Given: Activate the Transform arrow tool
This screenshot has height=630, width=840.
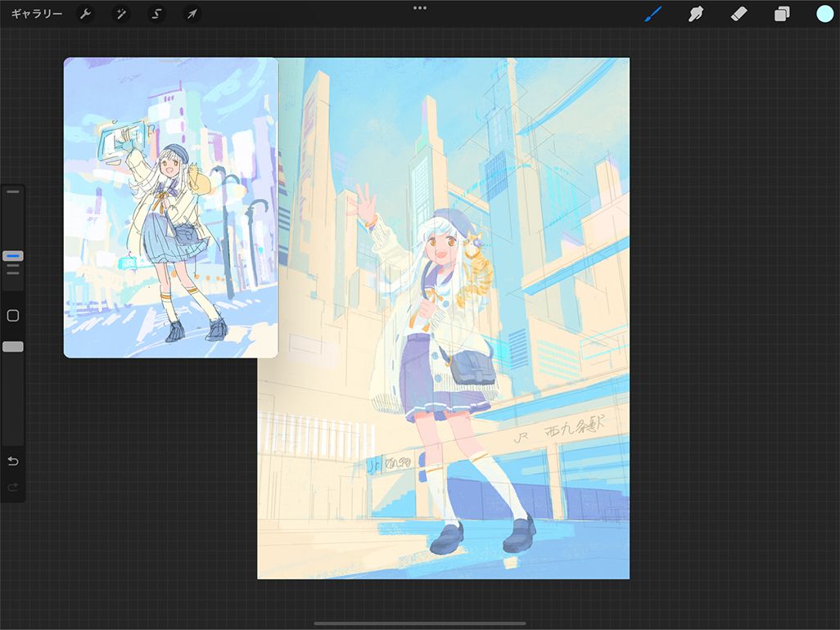Looking at the screenshot, I should pos(192,14).
